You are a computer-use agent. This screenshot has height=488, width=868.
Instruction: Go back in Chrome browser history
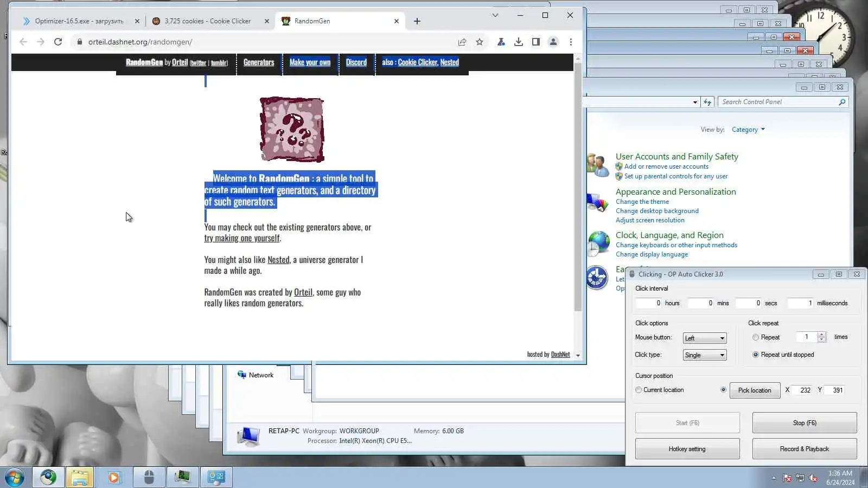23,42
